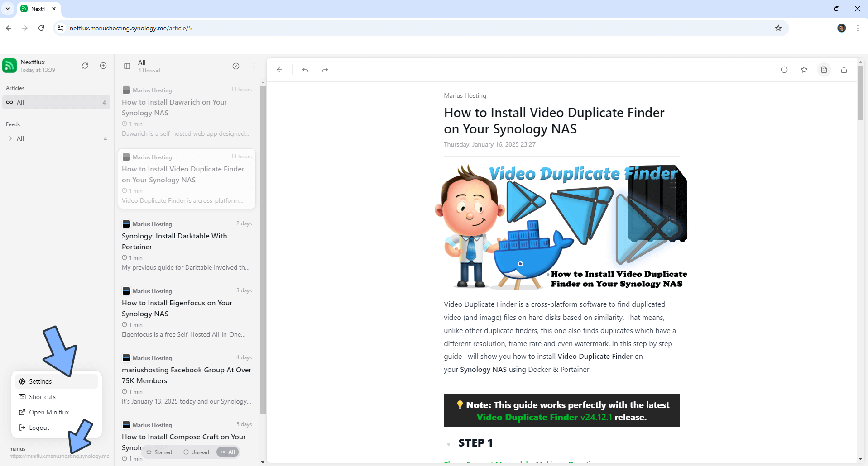The image size is (868, 466).
Task: Click the article content scrollbar
Action: [860, 93]
